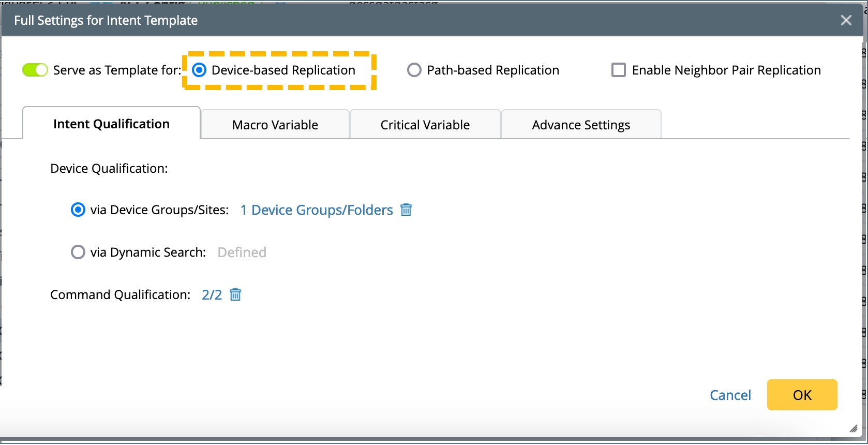
Task: Choose via Device Groups/Sites option
Action: pos(78,210)
